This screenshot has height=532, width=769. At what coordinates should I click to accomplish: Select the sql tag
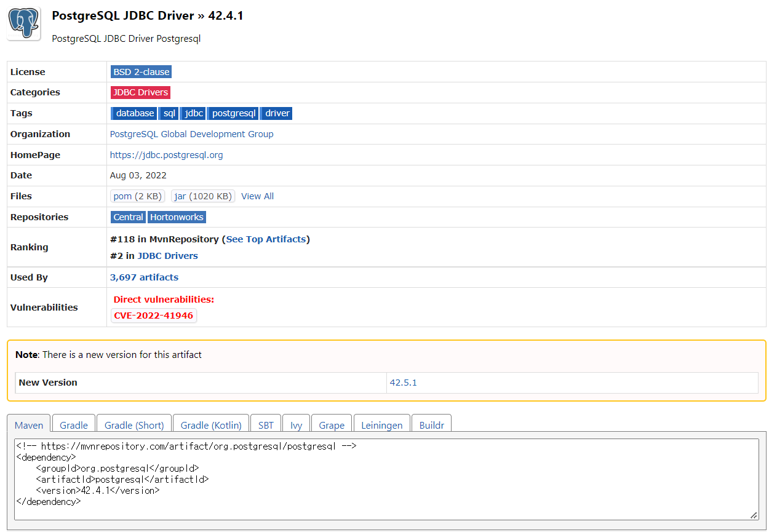pos(169,113)
